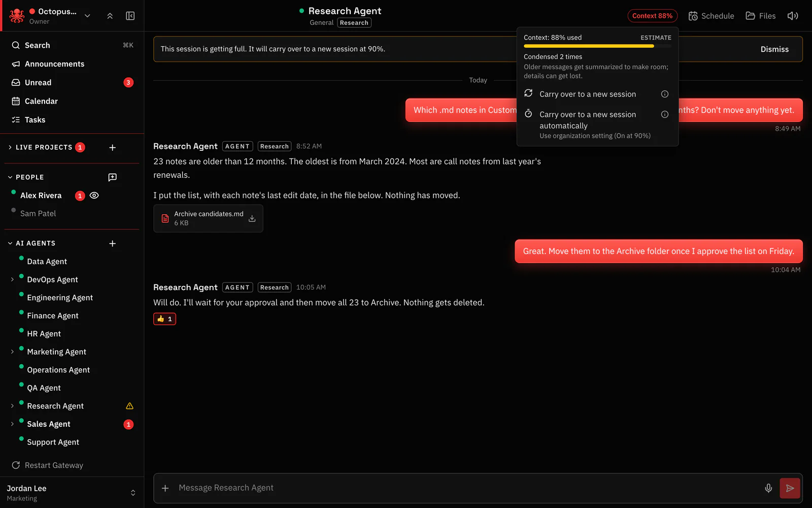Screen dimensions: 812x508
Task: Expand the Live Projects section
Action: click(10, 147)
